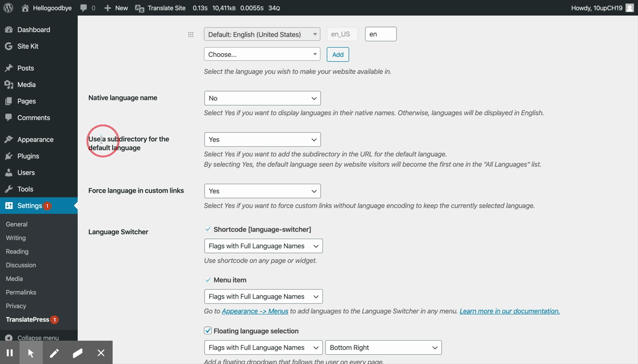
Task: Toggle the Shortcode [language-switcher] checkbox
Action: [x=208, y=229]
